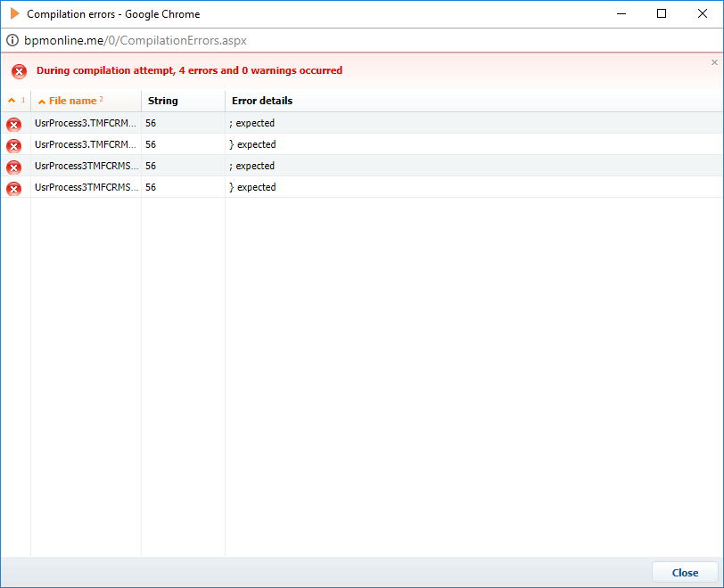Click the Close button at bottom
Screen dimensions: 724x588
685,572
